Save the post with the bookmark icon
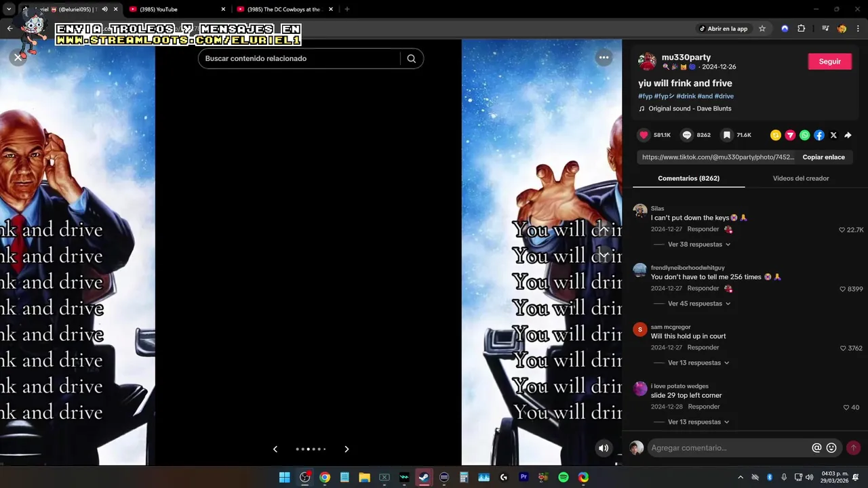Viewport: 868px width, 488px height. coord(727,135)
